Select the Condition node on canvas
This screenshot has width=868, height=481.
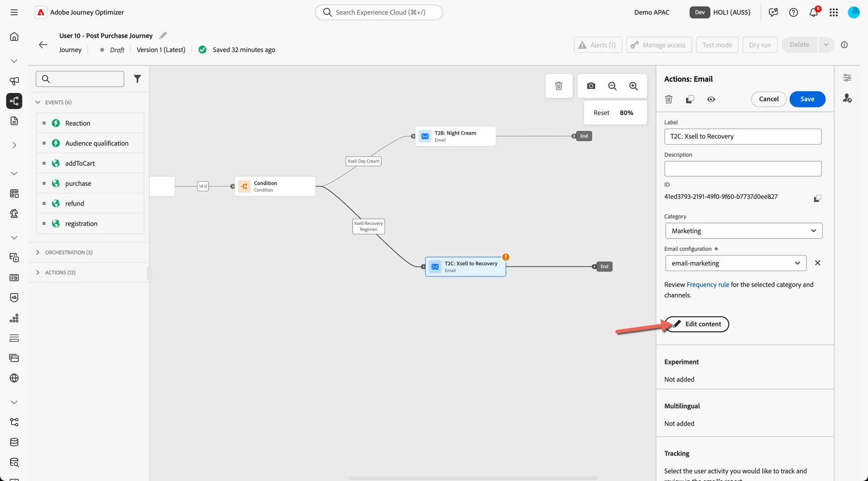coord(275,186)
